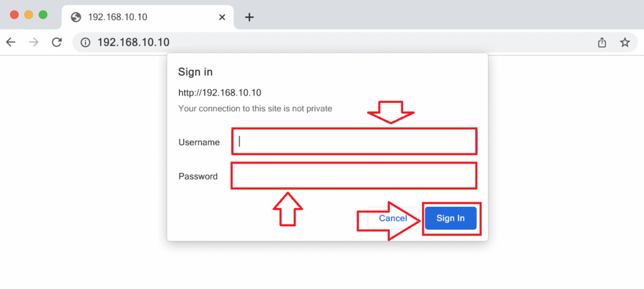
Task: Click the browser back arrow
Action: pos(10,42)
